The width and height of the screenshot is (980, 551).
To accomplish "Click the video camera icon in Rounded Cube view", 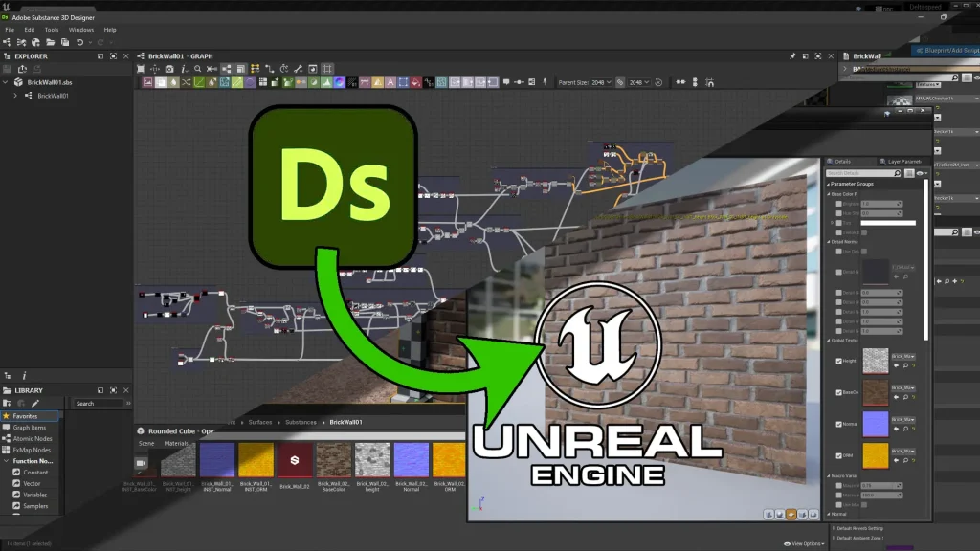I will click(142, 463).
